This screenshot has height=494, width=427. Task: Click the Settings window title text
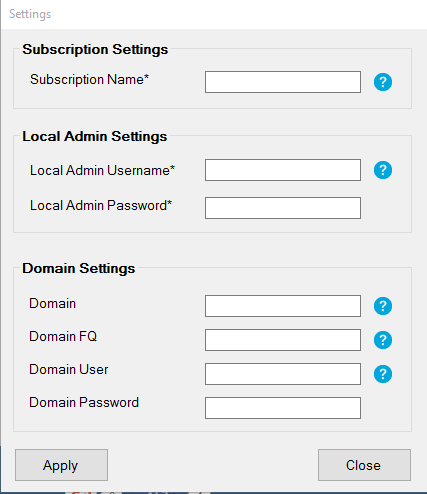tap(30, 14)
